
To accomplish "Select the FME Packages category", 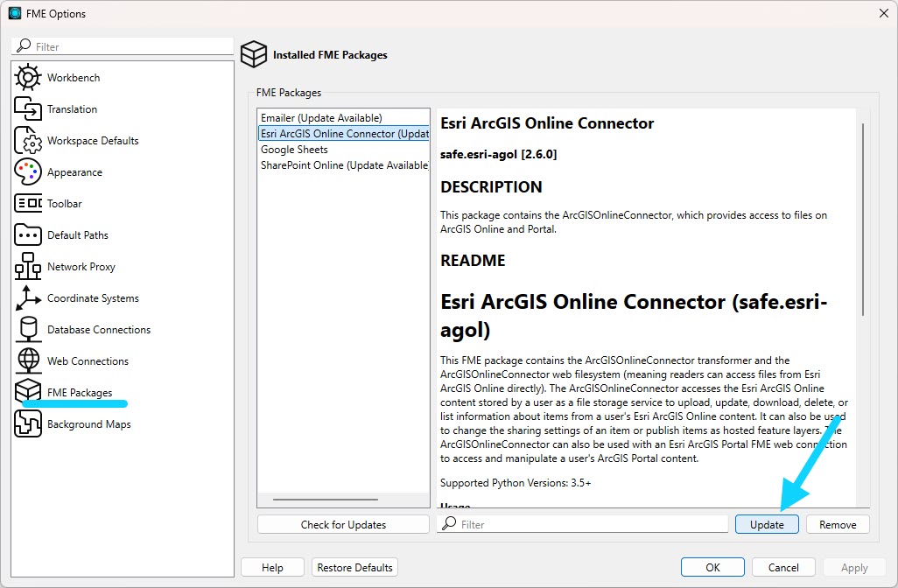I will [x=80, y=392].
